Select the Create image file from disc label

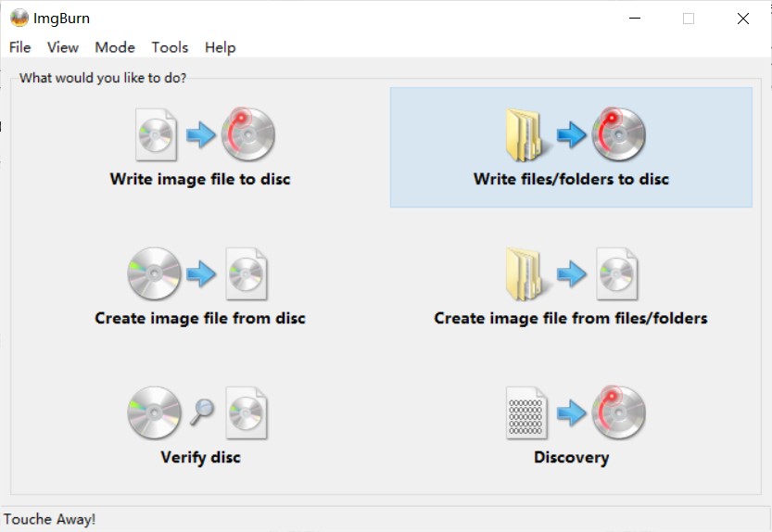point(200,318)
